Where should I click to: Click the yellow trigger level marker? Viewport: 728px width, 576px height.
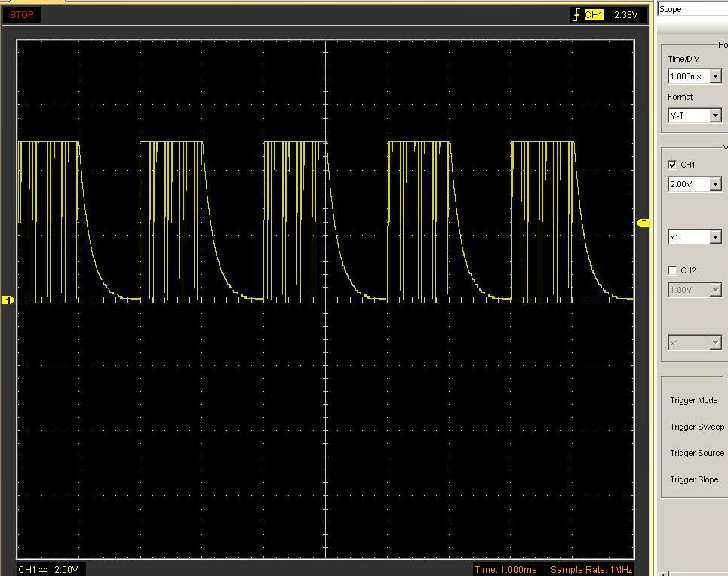[643, 223]
